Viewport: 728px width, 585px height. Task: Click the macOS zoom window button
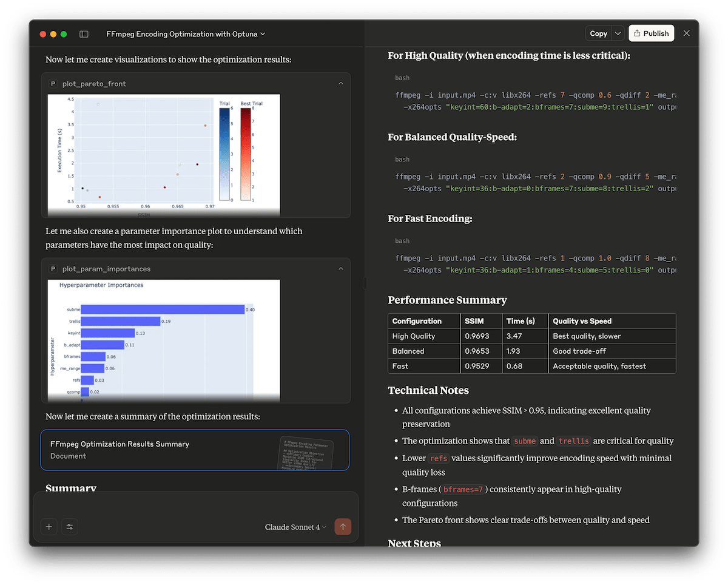64,34
